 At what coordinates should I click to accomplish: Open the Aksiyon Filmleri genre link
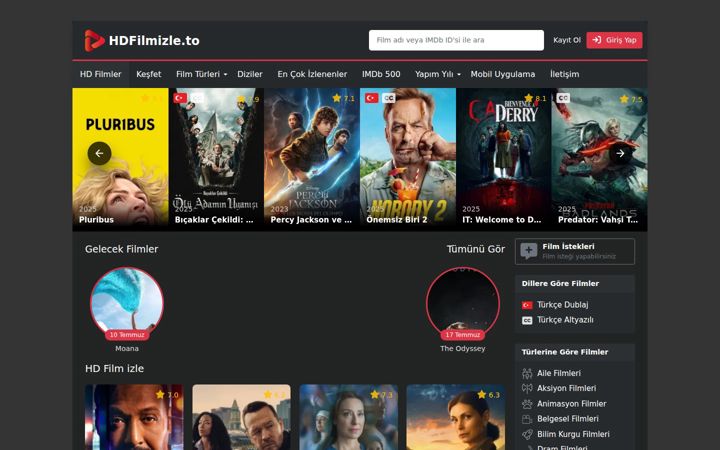567,388
